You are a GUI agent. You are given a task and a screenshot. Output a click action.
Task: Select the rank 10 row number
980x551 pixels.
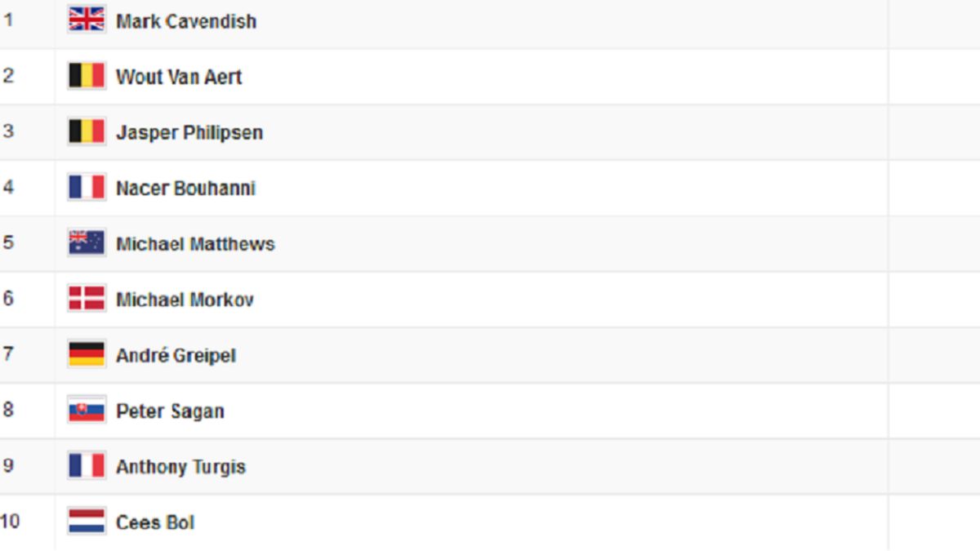click(10, 521)
